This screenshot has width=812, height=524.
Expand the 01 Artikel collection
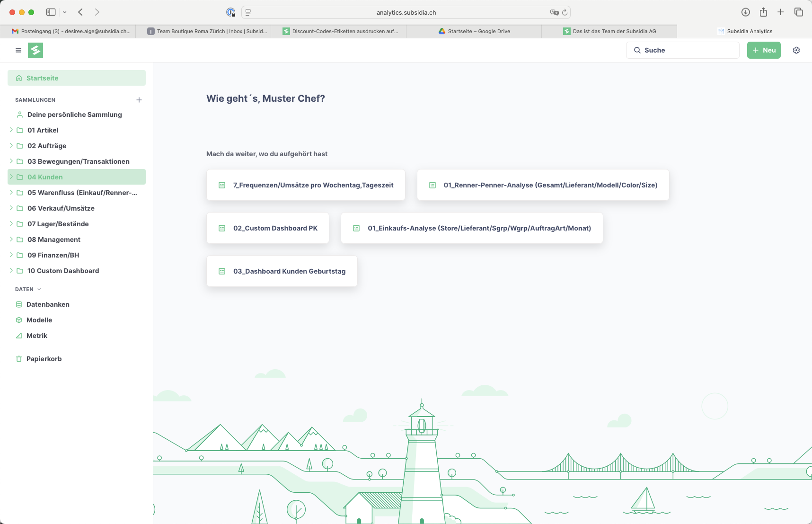11,130
